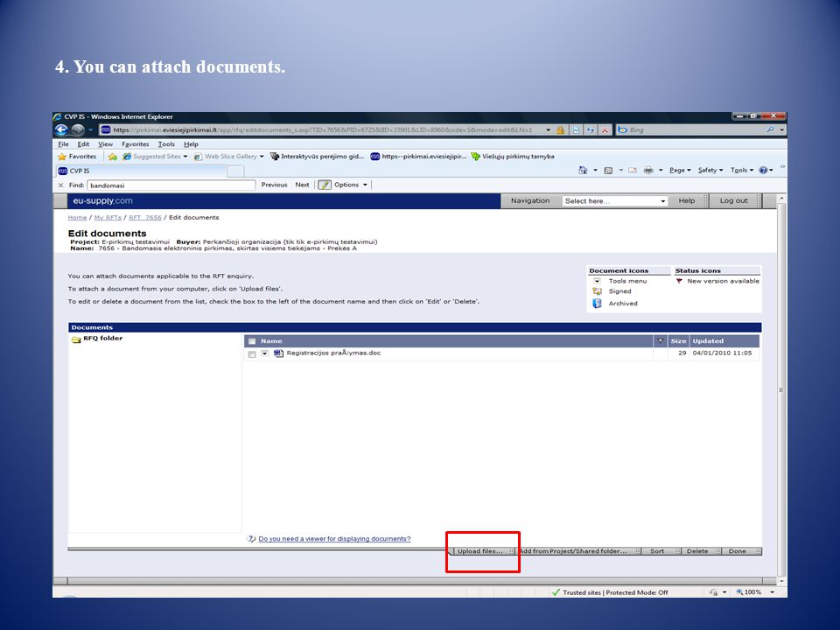This screenshot has height=630, width=840.
Task: Check the box beside Registracijos document
Action: pyautogui.click(x=252, y=354)
